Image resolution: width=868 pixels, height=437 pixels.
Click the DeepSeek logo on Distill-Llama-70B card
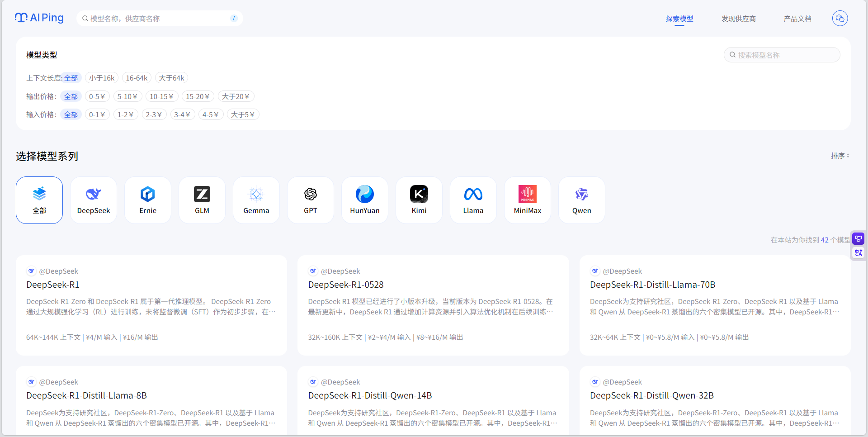[595, 271]
